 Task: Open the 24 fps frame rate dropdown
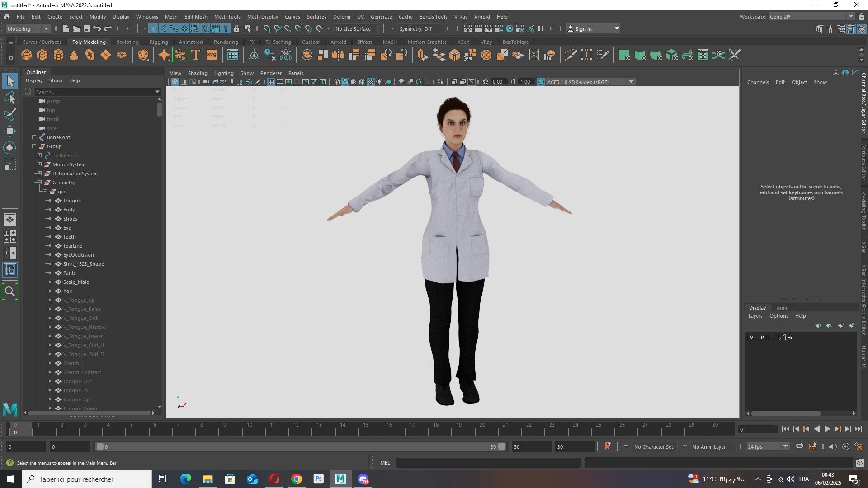(768, 446)
